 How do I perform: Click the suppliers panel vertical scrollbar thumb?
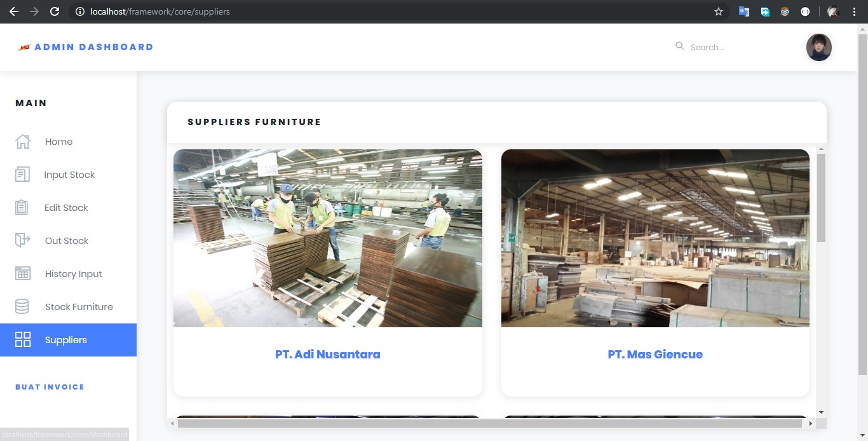[821, 198]
